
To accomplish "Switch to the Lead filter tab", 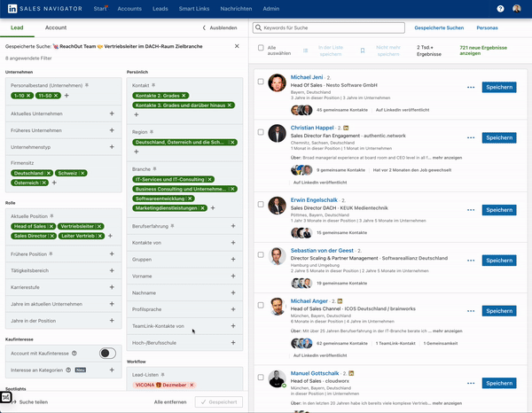I will [x=17, y=27].
